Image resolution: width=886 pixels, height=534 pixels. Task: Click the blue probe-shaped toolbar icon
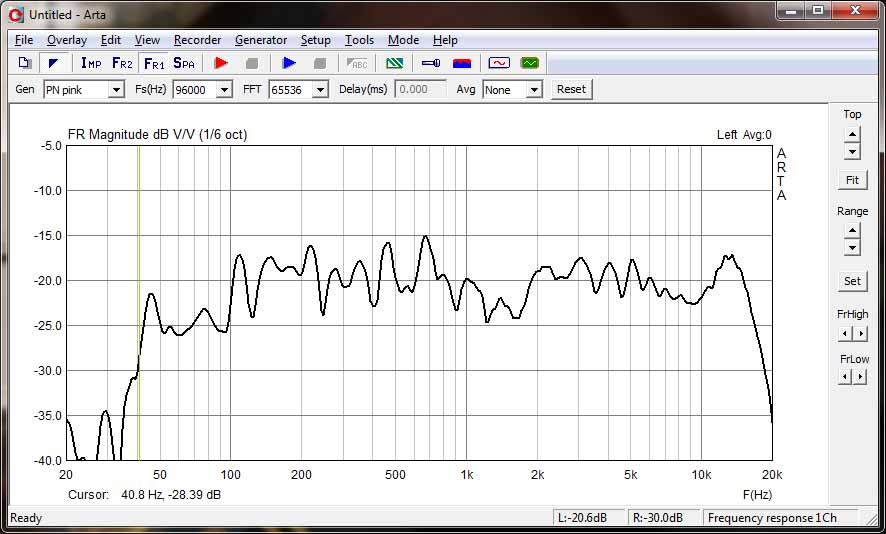pyautogui.click(x=431, y=63)
